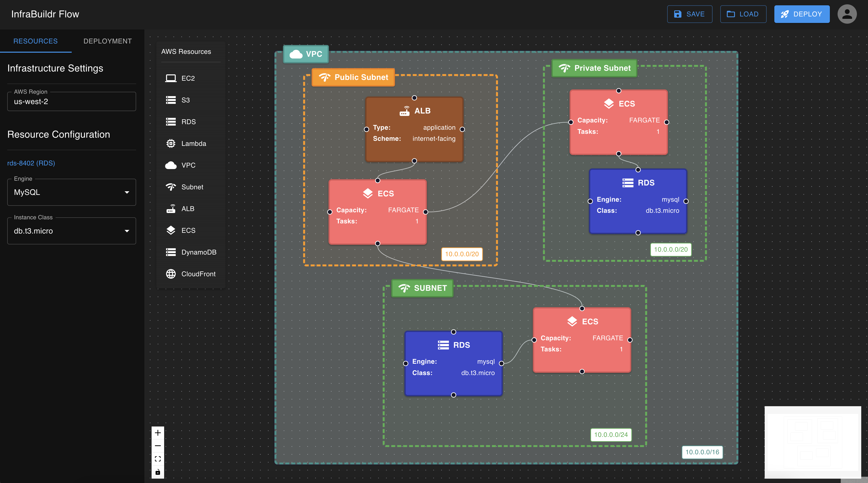
Task: Open the Instance Class dropdown
Action: pyautogui.click(x=71, y=231)
